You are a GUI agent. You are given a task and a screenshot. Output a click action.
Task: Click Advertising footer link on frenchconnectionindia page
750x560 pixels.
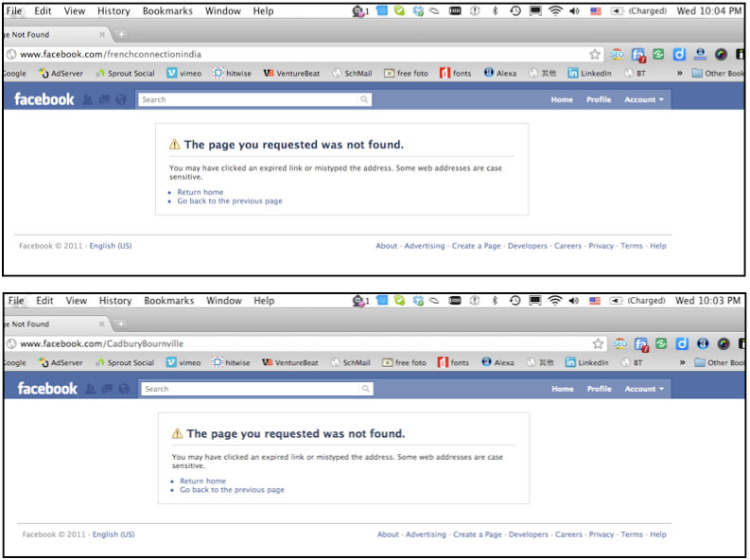[425, 246]
